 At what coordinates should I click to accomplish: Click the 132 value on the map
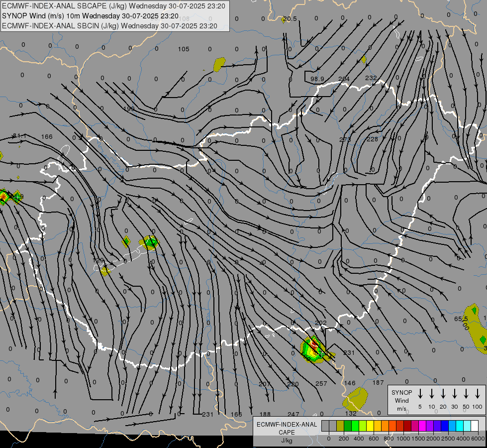pyautogui.click(x=351, y=414)
